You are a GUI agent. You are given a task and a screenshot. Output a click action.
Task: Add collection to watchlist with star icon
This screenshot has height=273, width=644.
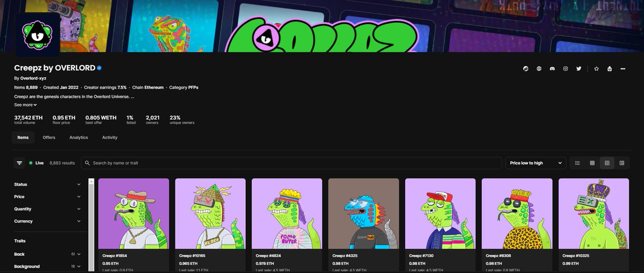click(596, 69)
